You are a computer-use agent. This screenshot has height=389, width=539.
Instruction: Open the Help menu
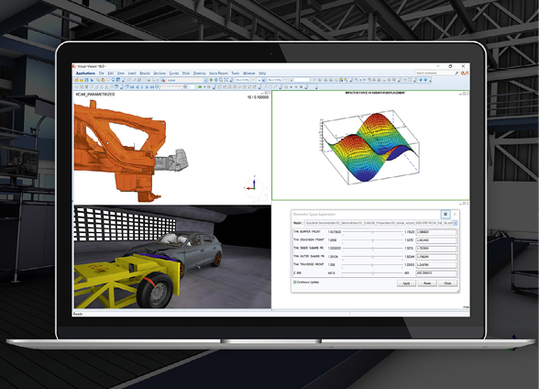(262, 73)
